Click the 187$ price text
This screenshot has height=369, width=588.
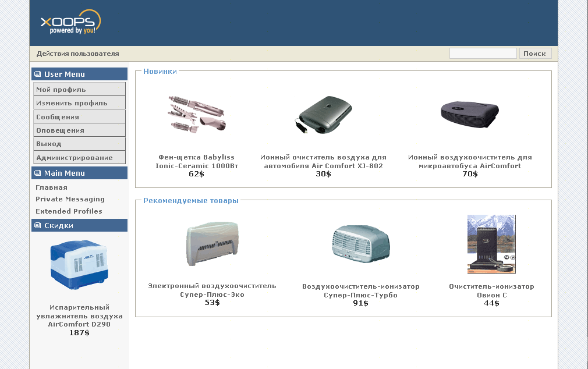[x=79, y=332]
